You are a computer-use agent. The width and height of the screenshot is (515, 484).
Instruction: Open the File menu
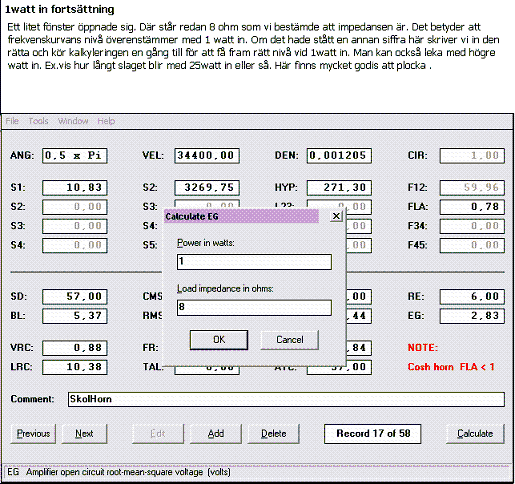click(x=12, y=121)
